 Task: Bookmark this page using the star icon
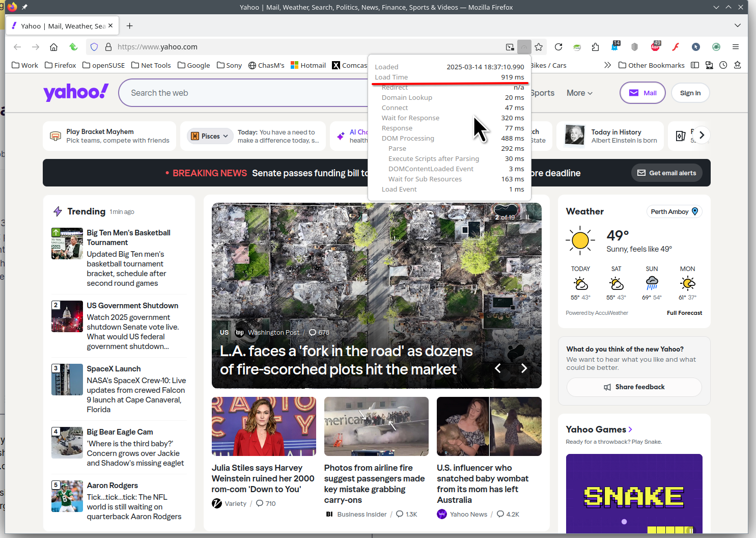click(539, 47)
